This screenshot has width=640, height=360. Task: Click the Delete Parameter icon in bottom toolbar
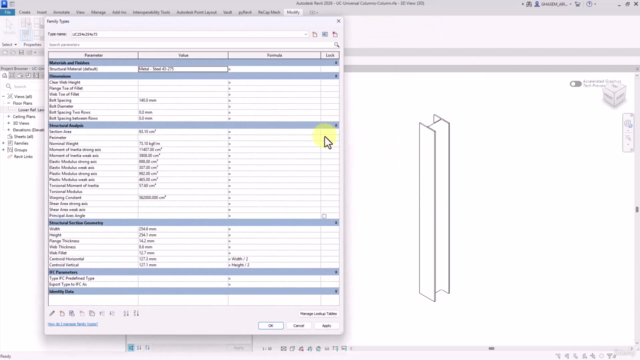point(82,313)
